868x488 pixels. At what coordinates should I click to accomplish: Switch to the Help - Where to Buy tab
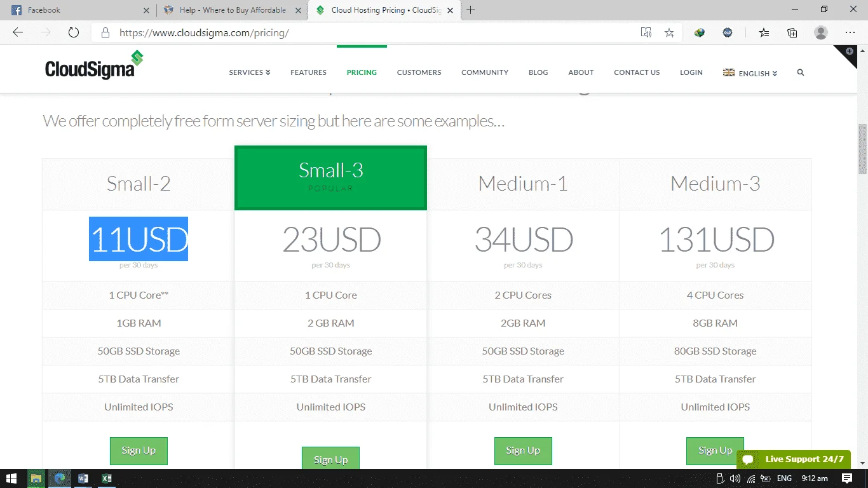click(x=231, y=10)
